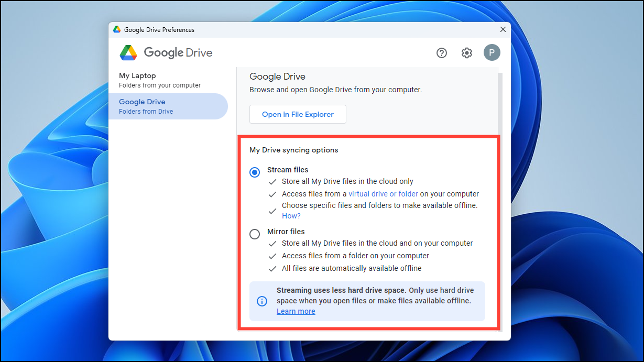Image resolution: width=644 pixels, height=362 pixels.
Task: Open the Learn more link
Action: pyautogui.click(x=296, y=311)
